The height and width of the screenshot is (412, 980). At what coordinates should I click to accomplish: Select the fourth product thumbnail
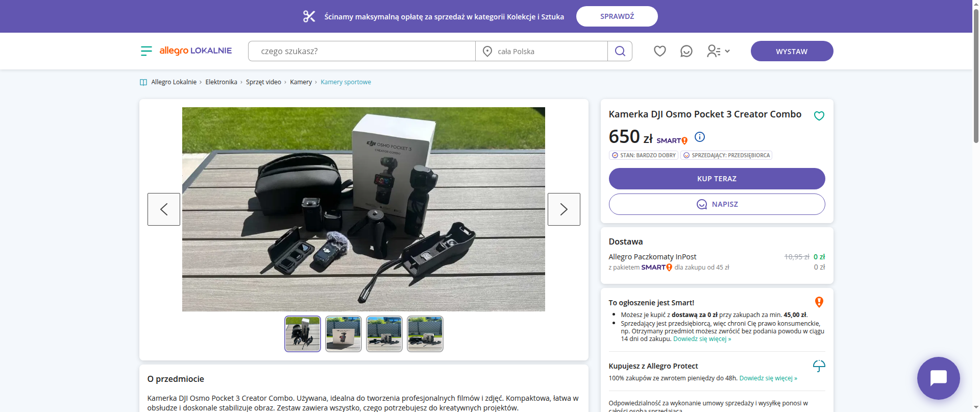[x=425, y=334]
